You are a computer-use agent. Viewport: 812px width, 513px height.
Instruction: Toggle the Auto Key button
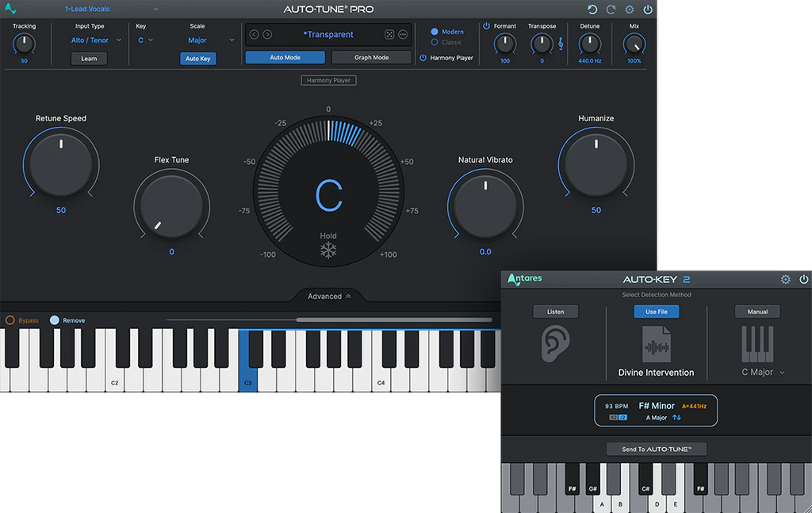(x=197, y=59)
